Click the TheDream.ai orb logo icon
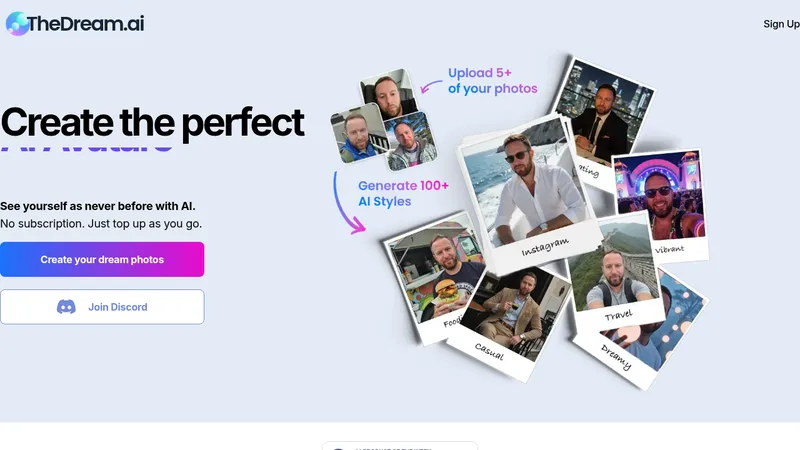The image size is (800, 450). pyautogui.click(x=17, y=23)
